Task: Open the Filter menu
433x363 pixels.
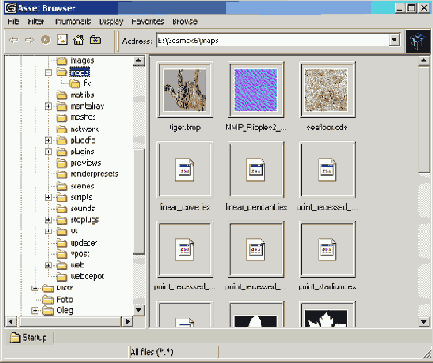Action: click(36, 22)
